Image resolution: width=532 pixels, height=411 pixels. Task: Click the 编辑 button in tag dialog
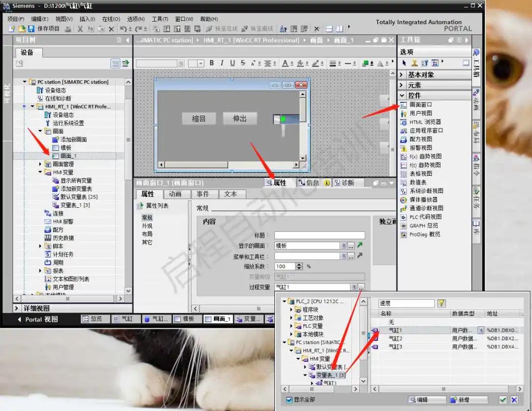click(427, 400)
